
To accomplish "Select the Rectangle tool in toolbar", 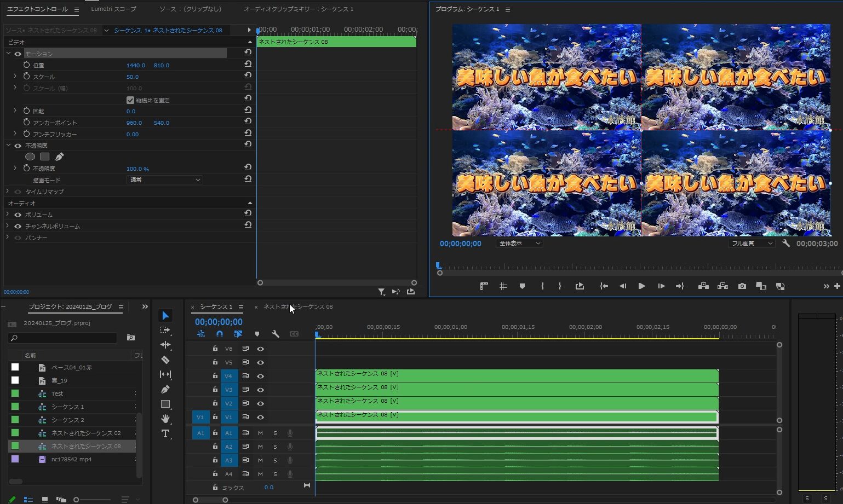I will coord(165,404).
